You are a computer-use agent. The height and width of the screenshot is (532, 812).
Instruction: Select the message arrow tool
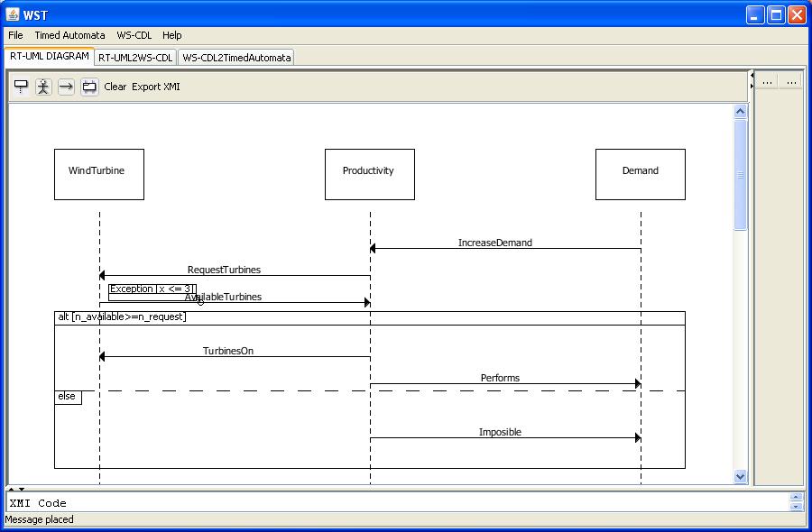[66, 87]
